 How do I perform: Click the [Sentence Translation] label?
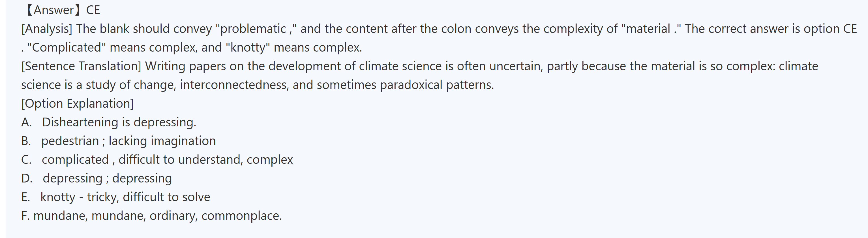coord(81,66)
